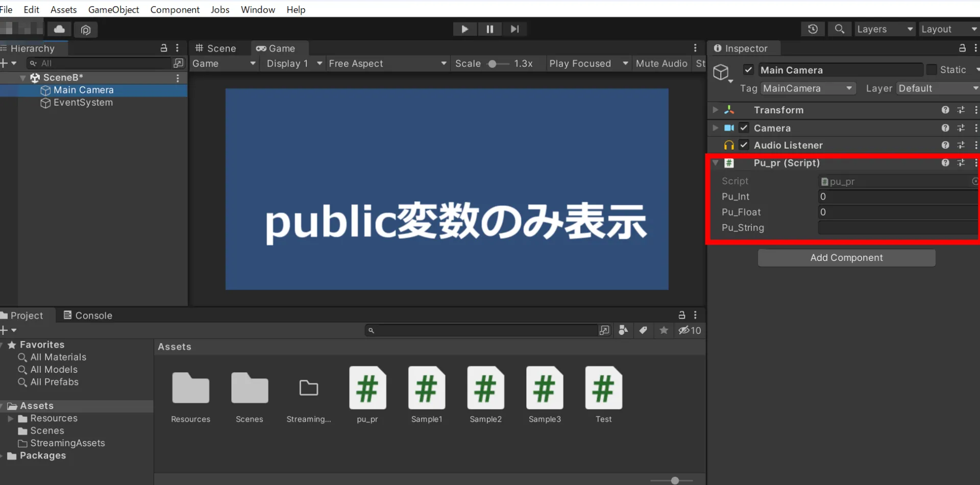Switch to the Scene tab
The image size is (980, 485).
216,48
